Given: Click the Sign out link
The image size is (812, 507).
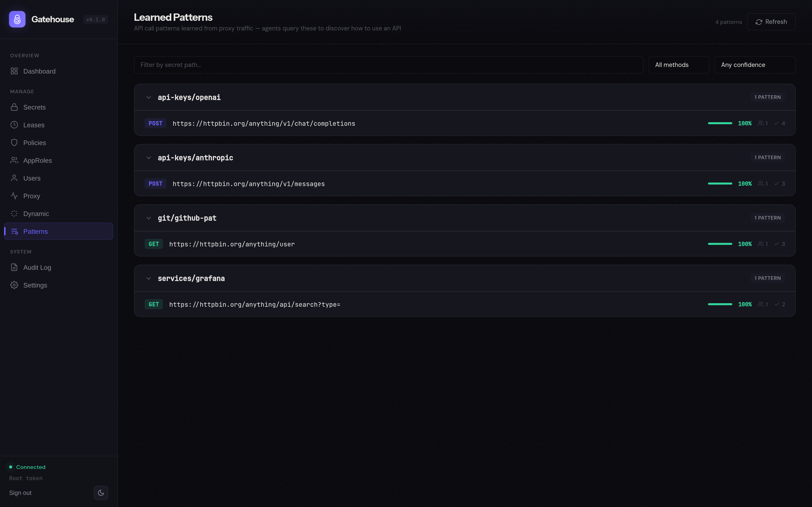Looking at the screenshot, I should [20, 493].
